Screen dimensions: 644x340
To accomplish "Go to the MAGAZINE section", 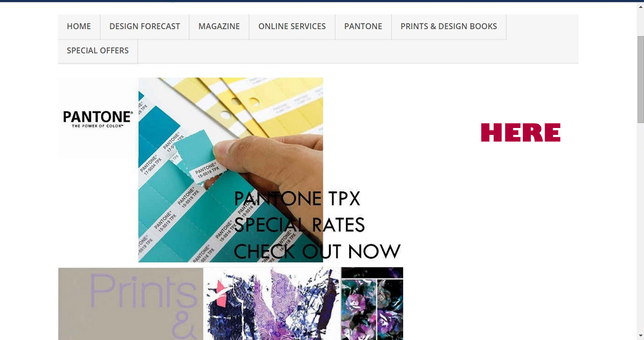I will coord(219,27).
